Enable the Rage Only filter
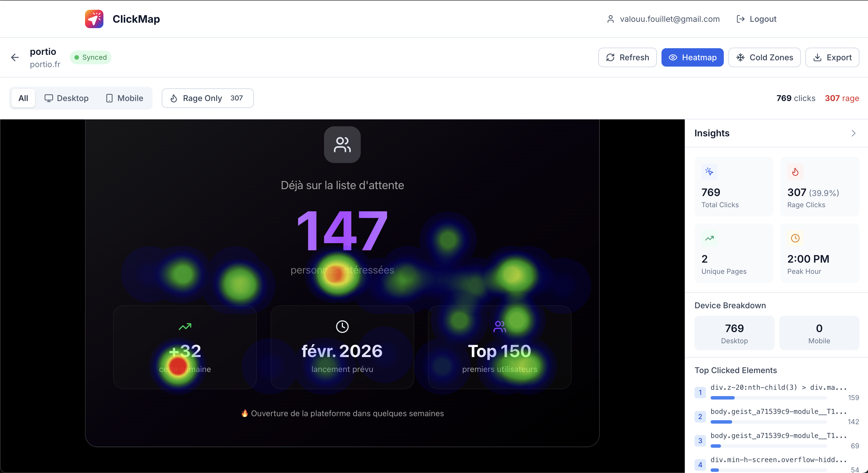This screenshot has width=868, height=473. [207, 98]
